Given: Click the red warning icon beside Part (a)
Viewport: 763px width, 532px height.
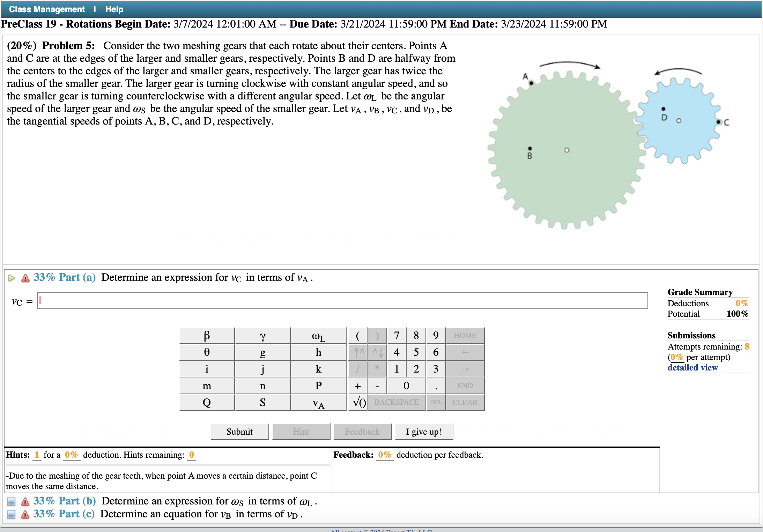Looking at the screenshot, I should tap(25, 277).
